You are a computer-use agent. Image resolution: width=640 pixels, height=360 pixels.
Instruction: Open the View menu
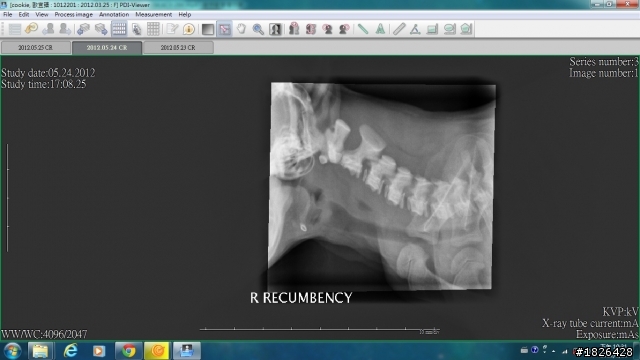coord(42,14)
